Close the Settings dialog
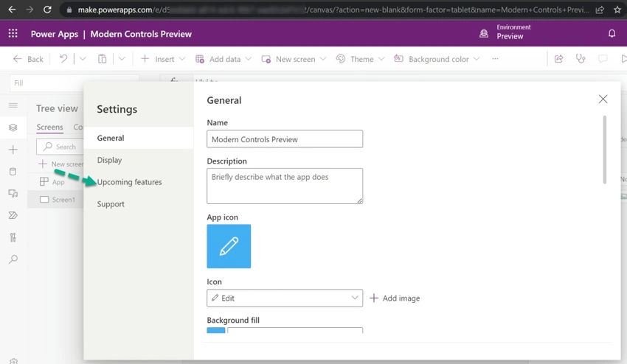The image size is (627, 364). click(603, 99)
